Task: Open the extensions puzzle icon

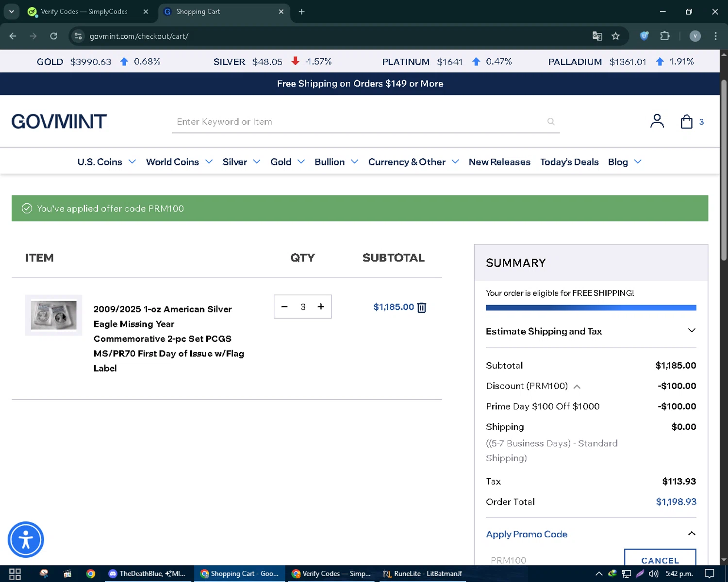Action: point(665,36)
